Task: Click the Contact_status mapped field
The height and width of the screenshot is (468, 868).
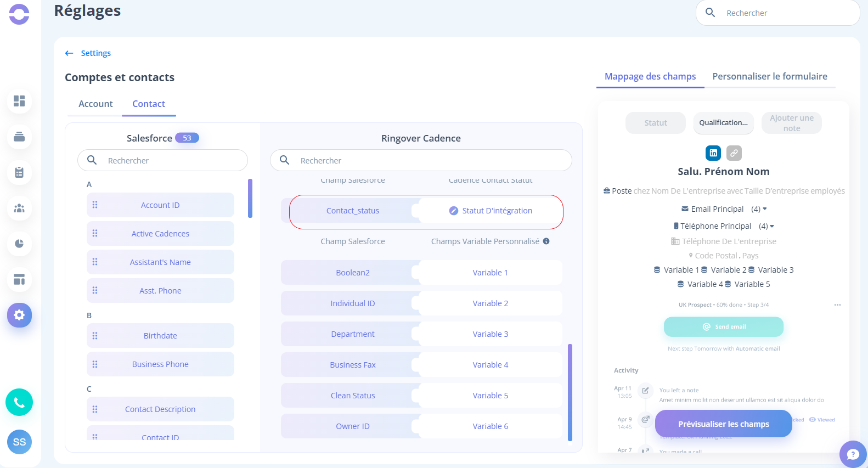Action: (352, 211)
